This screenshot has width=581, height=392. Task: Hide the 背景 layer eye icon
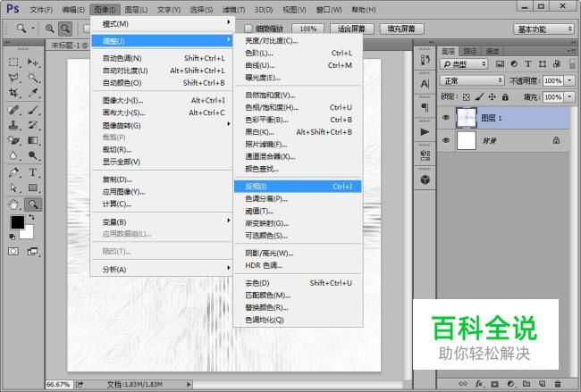[x=446, y=141]
